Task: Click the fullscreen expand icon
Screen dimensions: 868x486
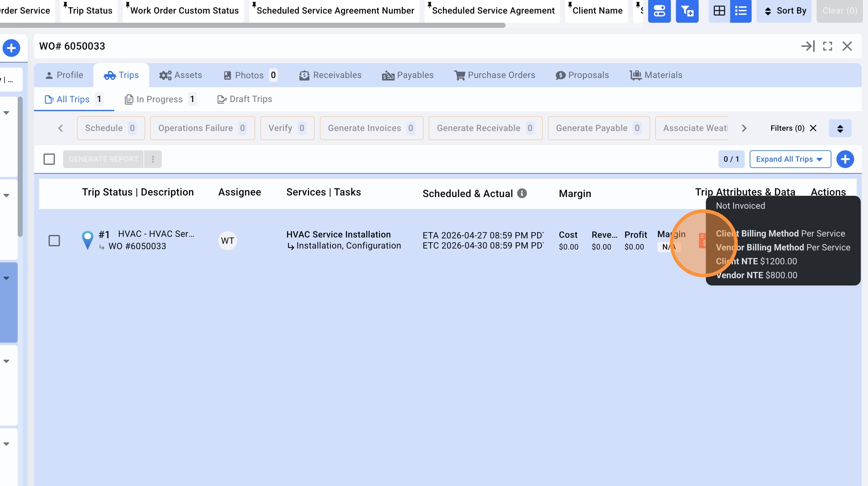Action: 828,46
